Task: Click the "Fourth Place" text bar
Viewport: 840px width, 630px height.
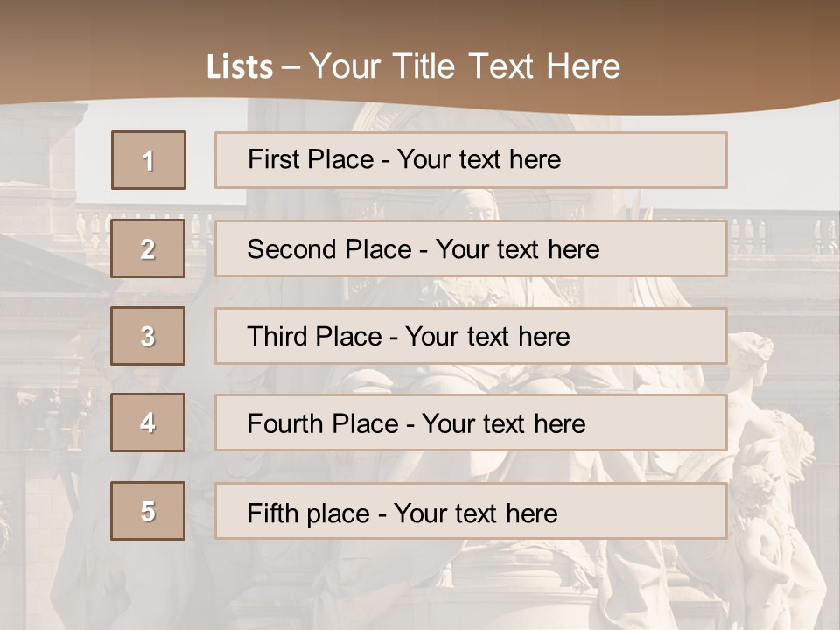Action: coord(471,423)
